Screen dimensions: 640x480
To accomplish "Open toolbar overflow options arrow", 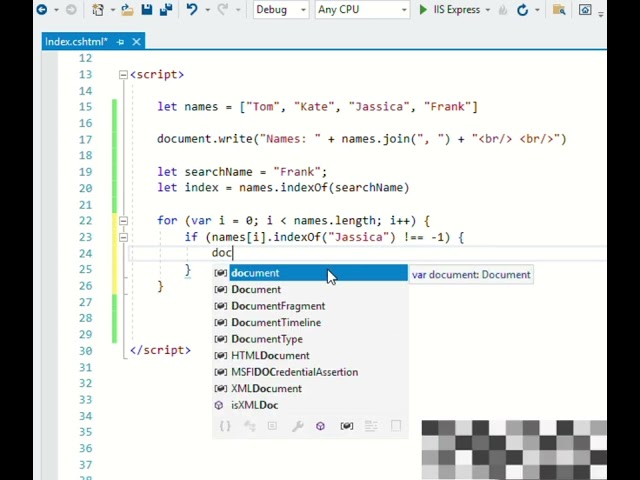I will click(601, 14).
